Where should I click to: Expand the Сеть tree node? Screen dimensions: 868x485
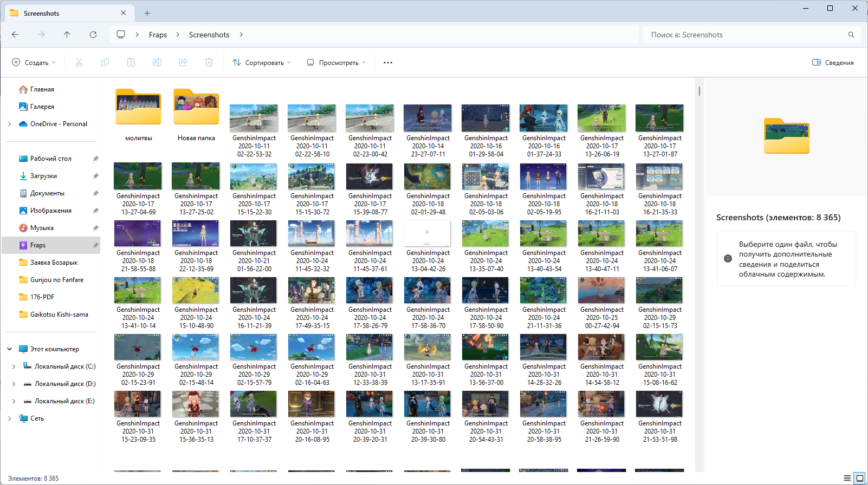pos(10,418)
